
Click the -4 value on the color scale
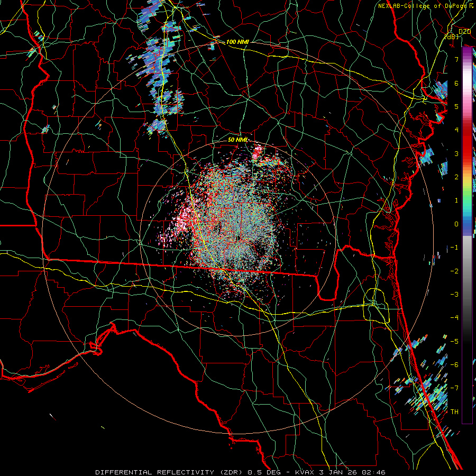[x=454, y=317]
